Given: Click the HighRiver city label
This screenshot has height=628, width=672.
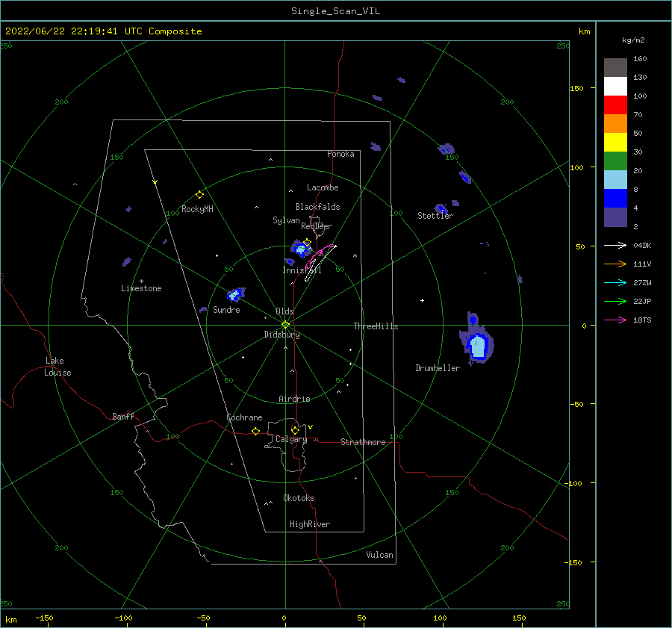Looking at the screenshot, I should point(309,524).
